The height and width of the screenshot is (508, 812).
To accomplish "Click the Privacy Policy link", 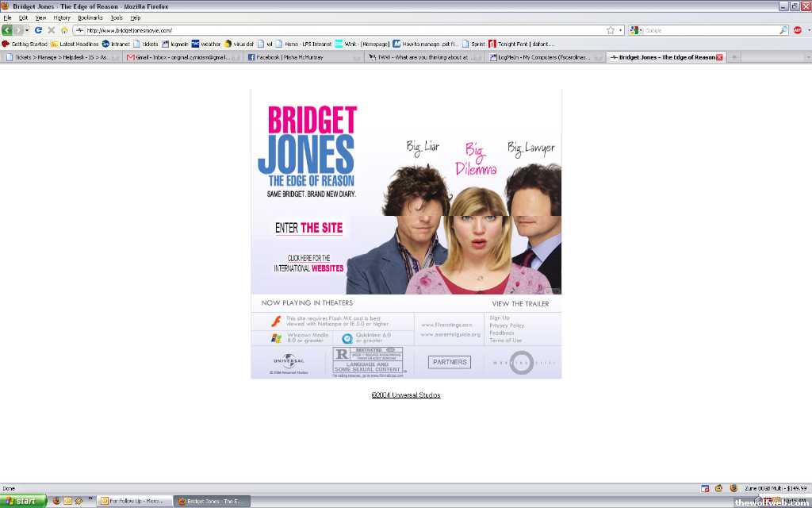I will [507, 325].
